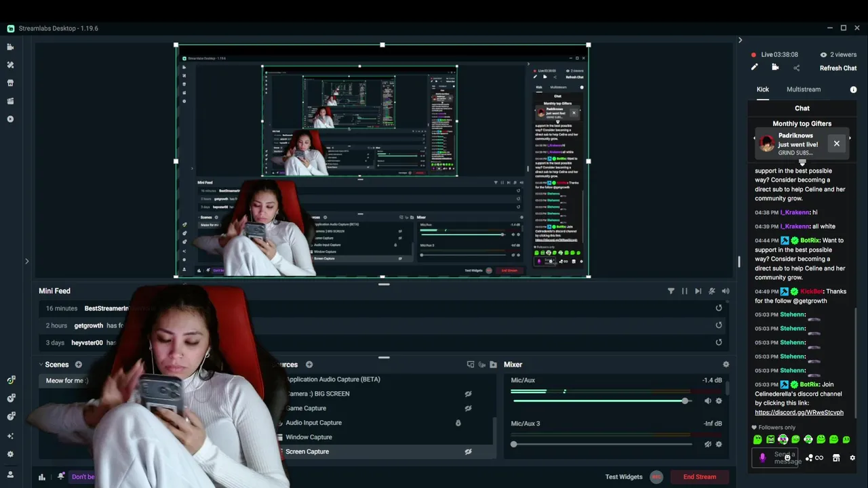Add a new scene with the plus icon
Viewport: 868px width, 488px height.
(78, 365)
